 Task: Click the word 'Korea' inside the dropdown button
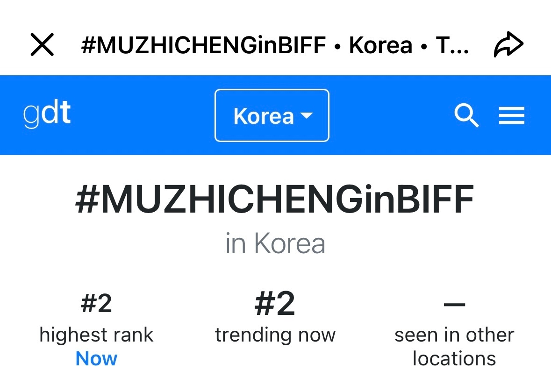(264, 116)
